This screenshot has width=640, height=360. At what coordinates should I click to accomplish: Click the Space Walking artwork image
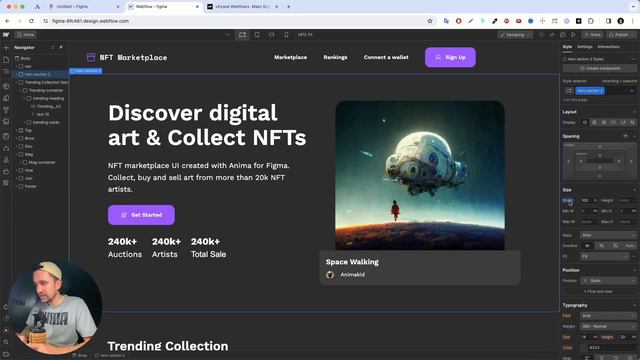[420, 176]
